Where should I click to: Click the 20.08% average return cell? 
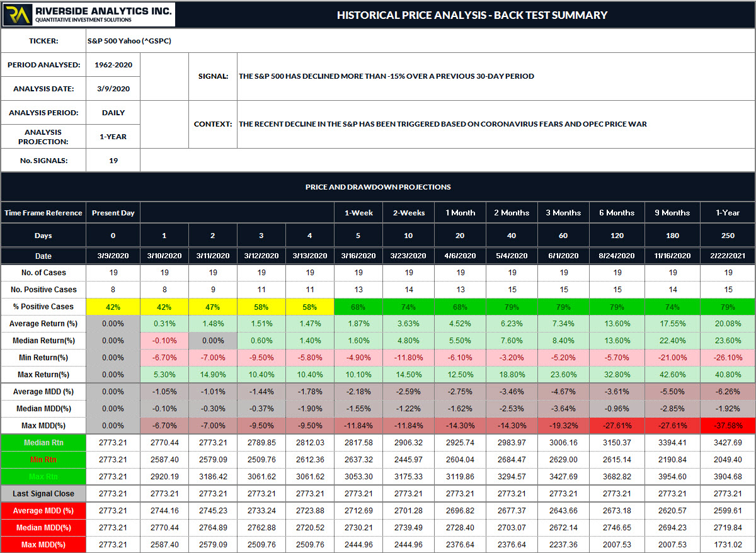pos(728,324)
